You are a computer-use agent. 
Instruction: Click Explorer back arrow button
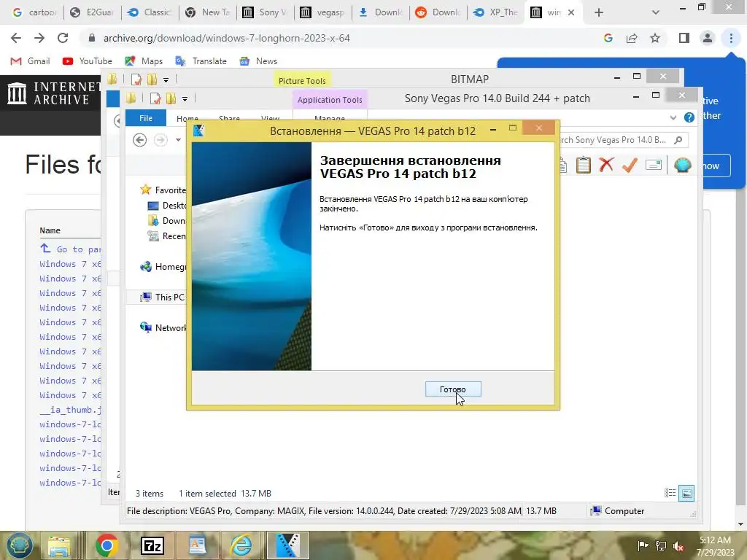[139, 139]
